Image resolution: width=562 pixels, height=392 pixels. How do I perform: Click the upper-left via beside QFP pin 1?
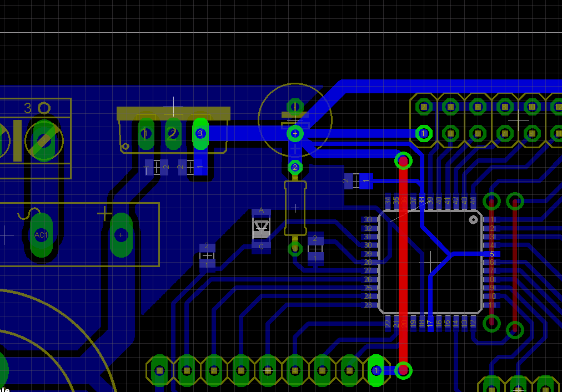tap(491, 202)
